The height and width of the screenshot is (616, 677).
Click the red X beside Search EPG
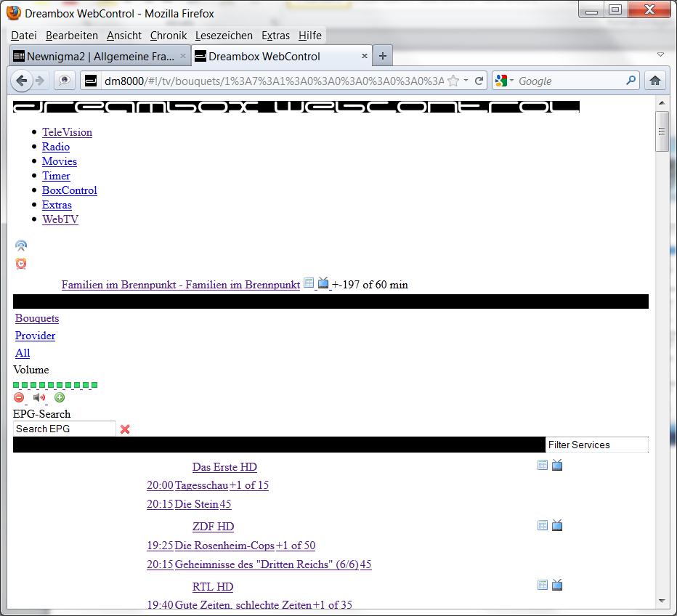click(125, 429)
